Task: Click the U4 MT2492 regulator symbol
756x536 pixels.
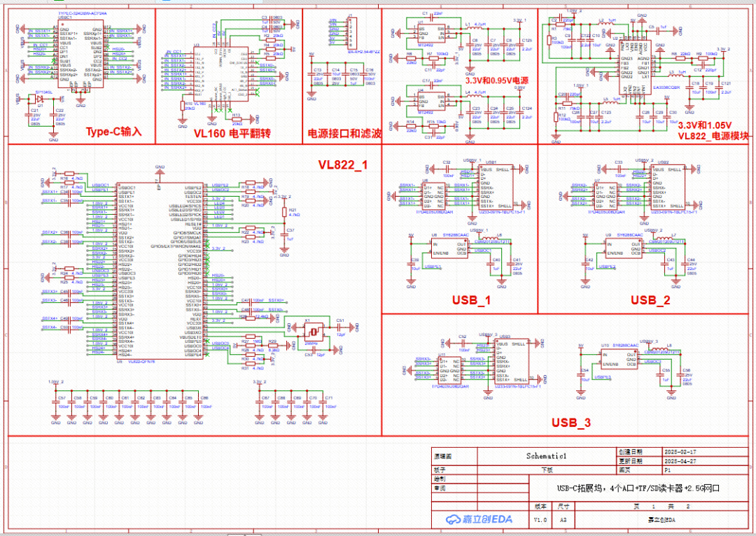Action: pyautogui.click(x=431, y=101)
